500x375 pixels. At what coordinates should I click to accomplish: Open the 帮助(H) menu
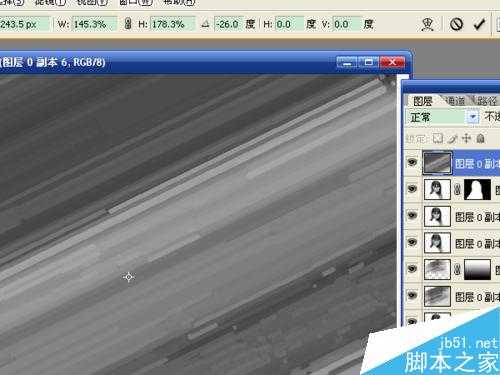179,3
